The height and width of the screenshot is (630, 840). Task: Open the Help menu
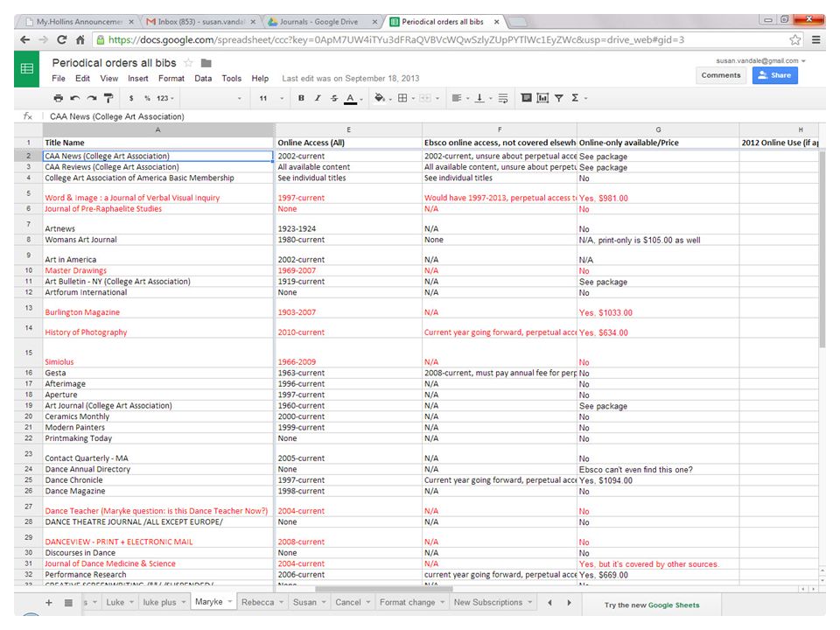(260, 78)
